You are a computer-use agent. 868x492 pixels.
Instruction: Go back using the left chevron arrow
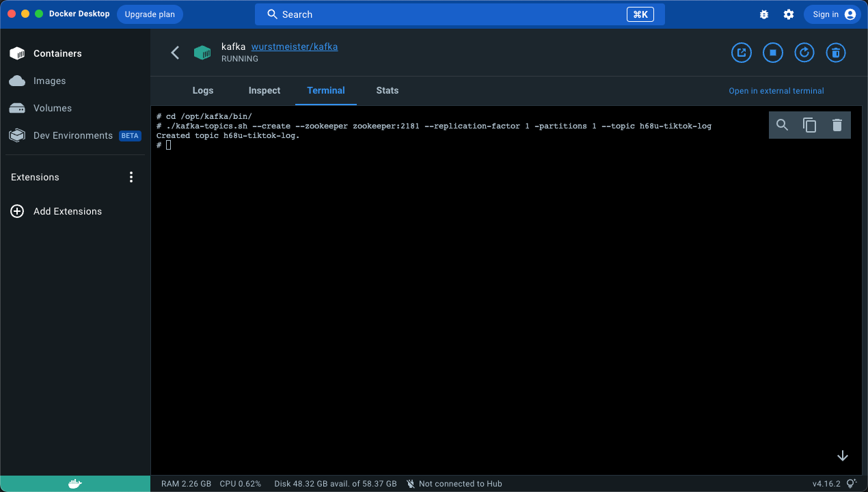(x=175, y=53)
